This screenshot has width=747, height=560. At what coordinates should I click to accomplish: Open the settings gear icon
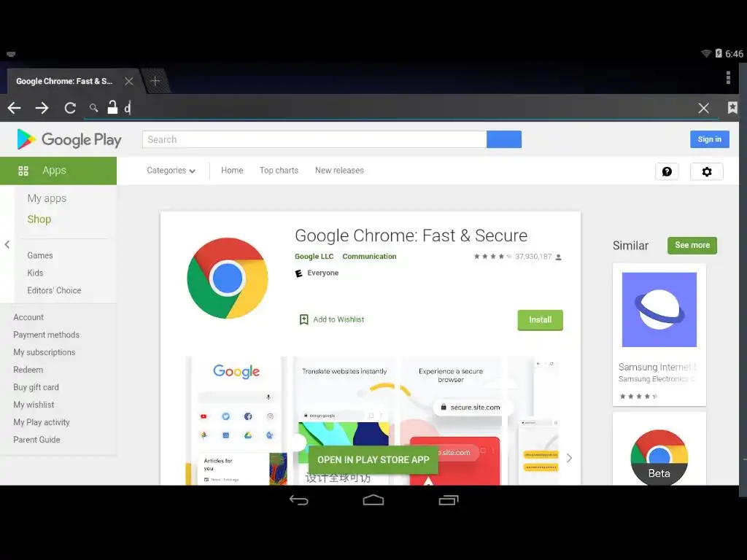tap(706, 171)
